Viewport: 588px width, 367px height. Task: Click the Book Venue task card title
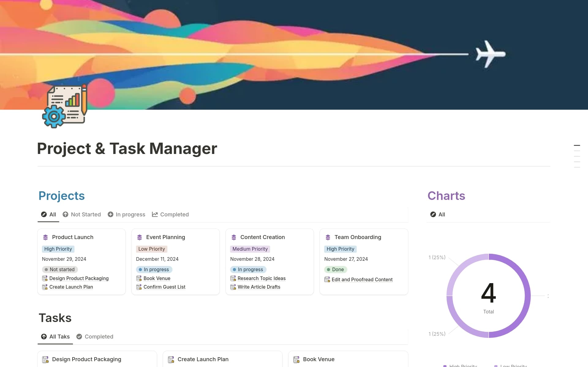click(x=318, y=359)
